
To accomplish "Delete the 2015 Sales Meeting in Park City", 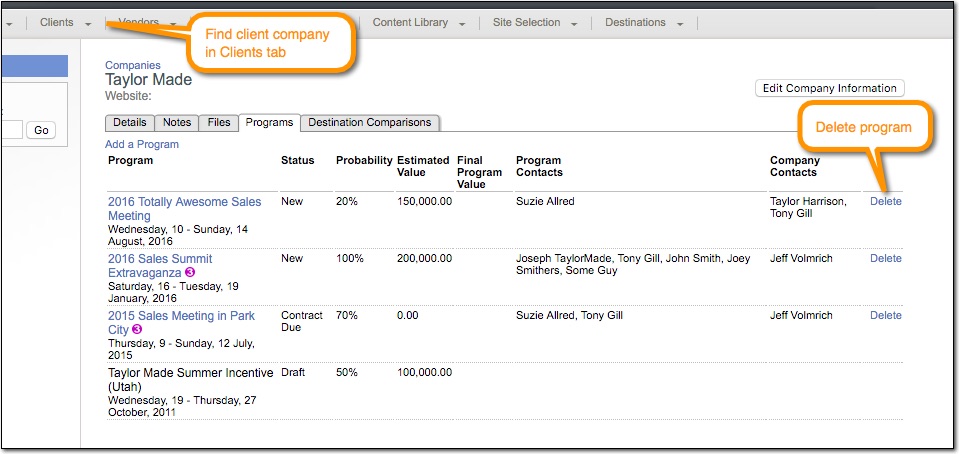I will [886, 315].
